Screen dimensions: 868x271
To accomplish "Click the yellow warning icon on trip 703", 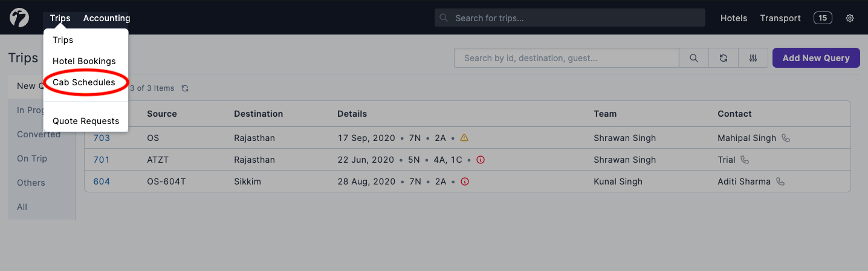I will pos(464,138).
